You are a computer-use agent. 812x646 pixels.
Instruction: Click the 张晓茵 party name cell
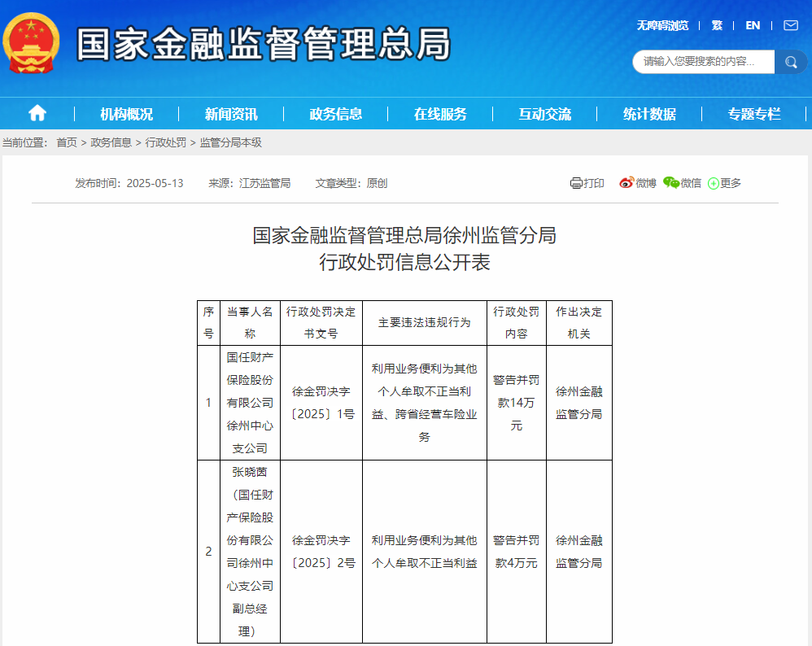250,552
